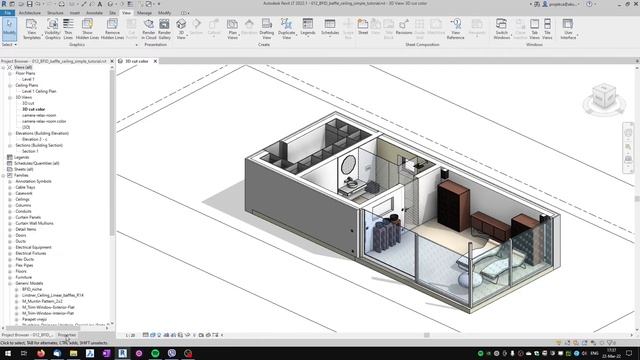Open the File tab
Screen dimensions: 640x360
pyautogui.click(x=7, y=13)
